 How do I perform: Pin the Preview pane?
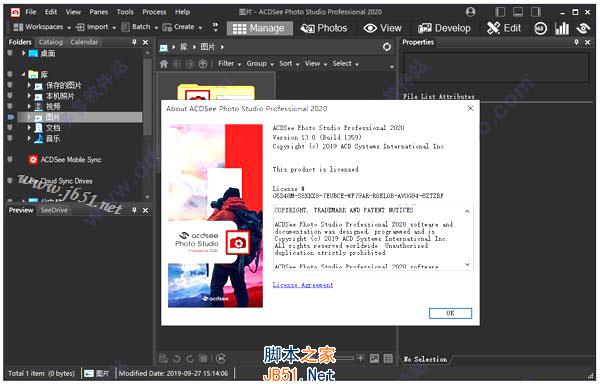(134, 210)
